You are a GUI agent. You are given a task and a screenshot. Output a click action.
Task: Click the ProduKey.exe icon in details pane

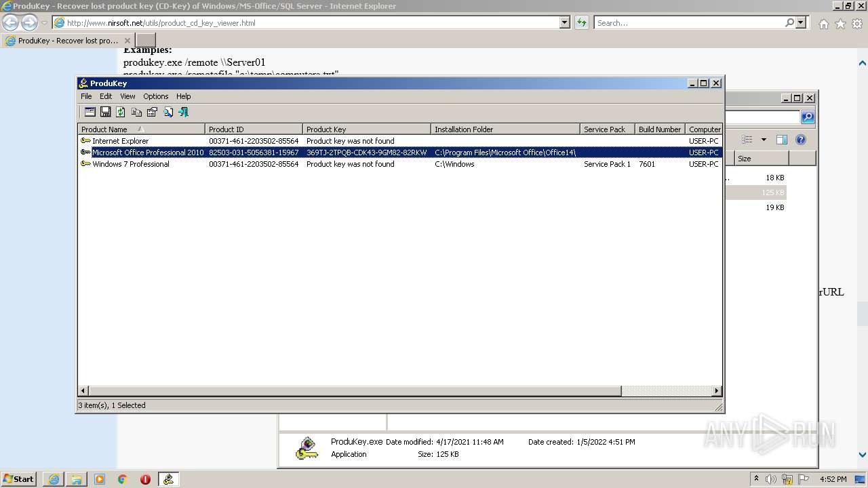click(x=307, y=448)
